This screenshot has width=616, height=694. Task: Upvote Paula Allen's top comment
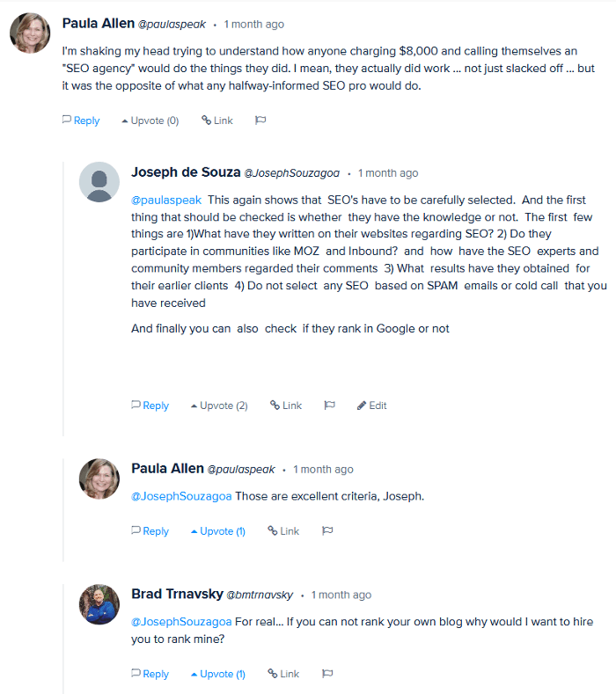[x=150, y=121]
